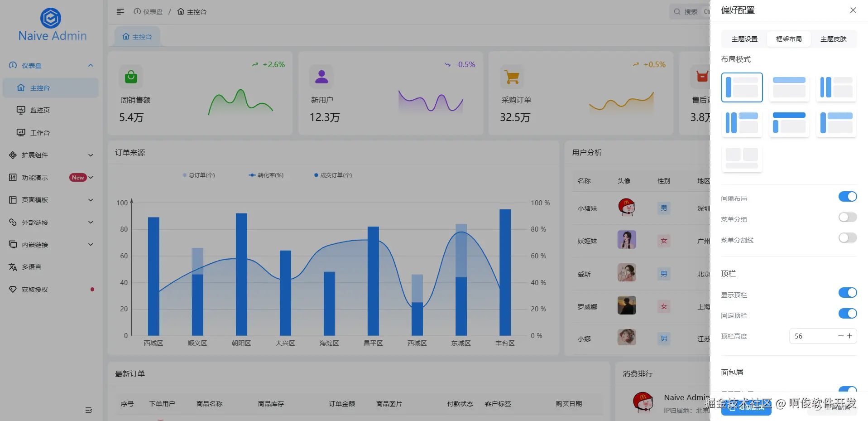This screenshot has width=868, height=421.
Task: Open 多语言 language icon in sidebar
Action: point(13,267)
